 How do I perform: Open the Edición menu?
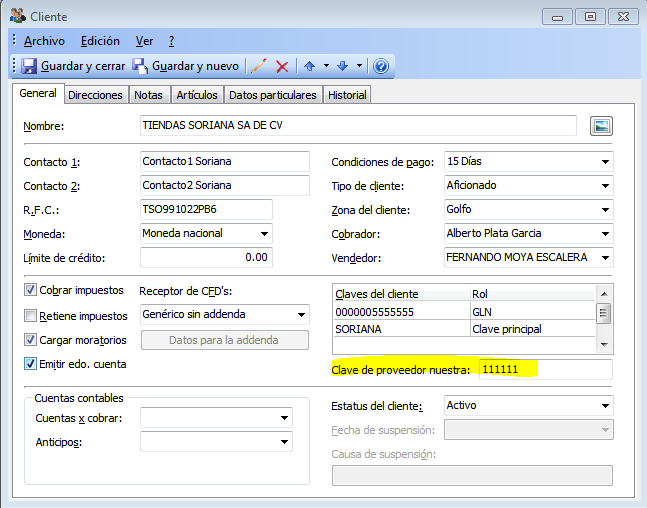(100, 41)
